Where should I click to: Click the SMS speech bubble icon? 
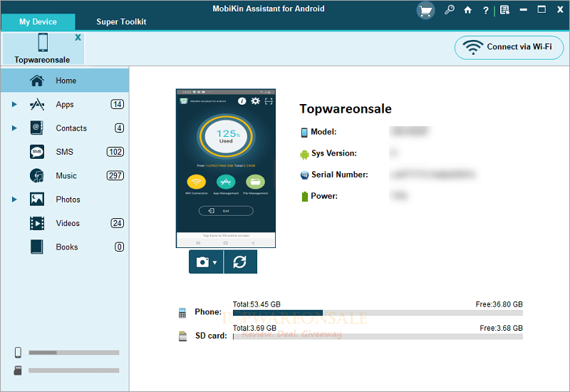[x=37, y=152]
